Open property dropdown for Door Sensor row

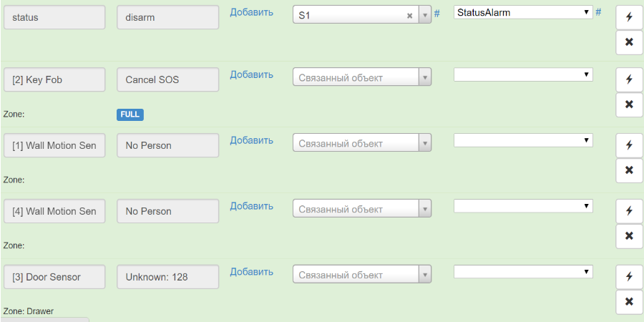523,272
